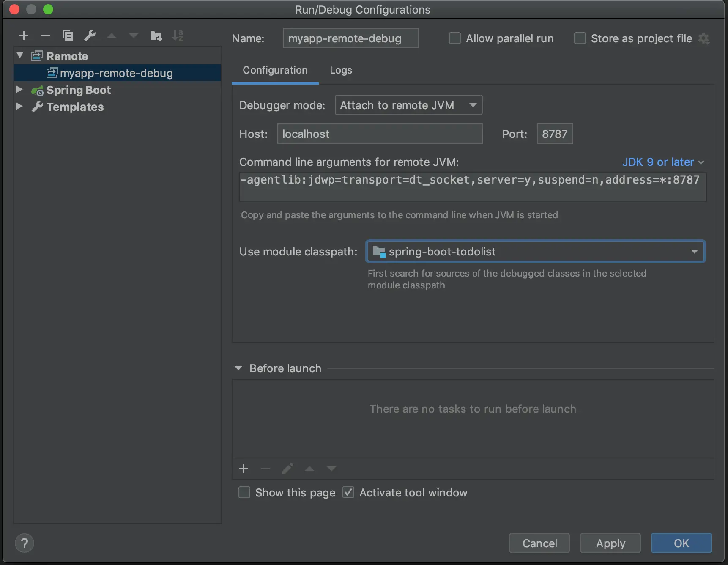Add a Before launch task with plus icon
The height and width of the screenshot is (565, 728).
[x=244, y=469]
